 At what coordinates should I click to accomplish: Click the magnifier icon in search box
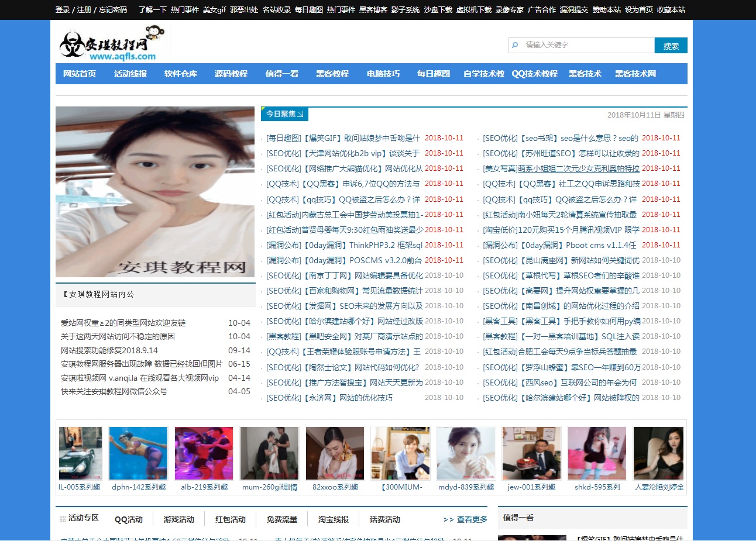coord(515,45)
